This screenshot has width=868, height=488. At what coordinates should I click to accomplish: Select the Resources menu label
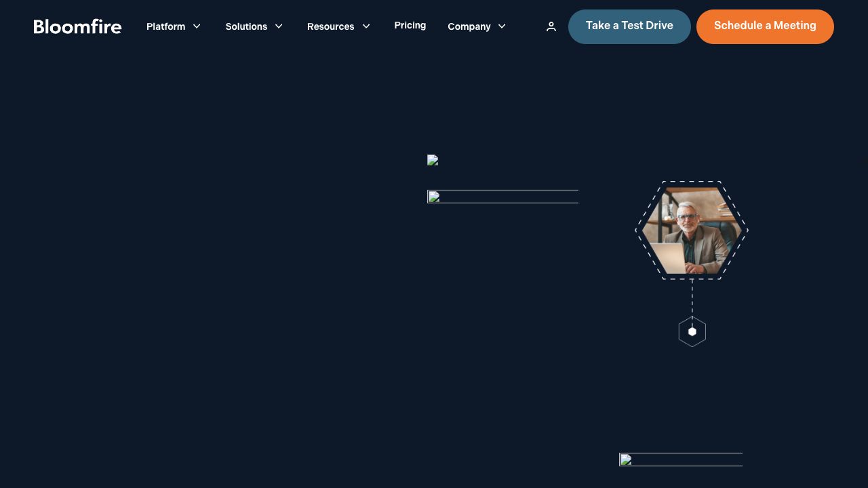(x=330, y=26)
